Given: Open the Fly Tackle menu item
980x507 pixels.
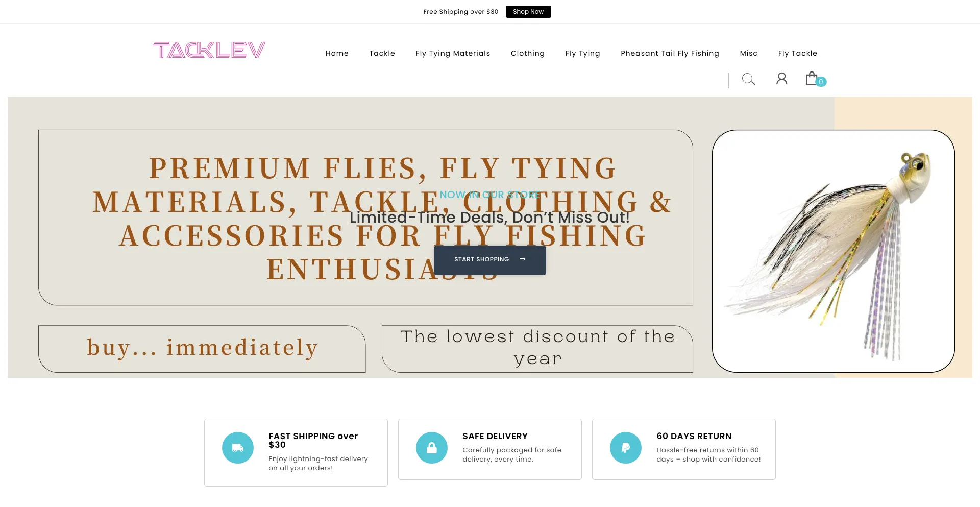Looking at the screenshot, I should pos(798,53).
